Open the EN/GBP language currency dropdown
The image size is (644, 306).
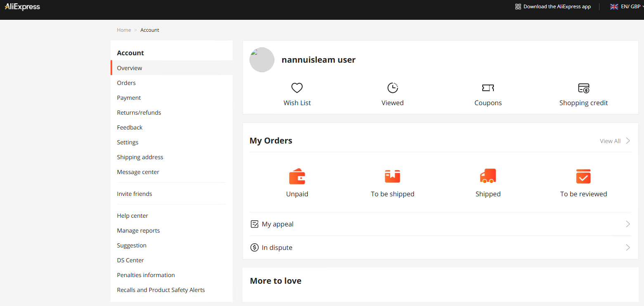coord(626,7)
